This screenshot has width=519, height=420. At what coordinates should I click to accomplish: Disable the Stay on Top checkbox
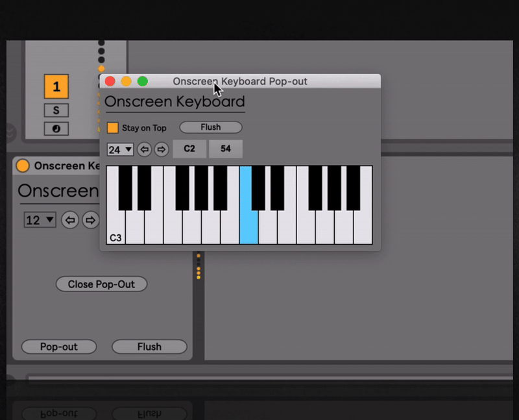coord(112,128)
